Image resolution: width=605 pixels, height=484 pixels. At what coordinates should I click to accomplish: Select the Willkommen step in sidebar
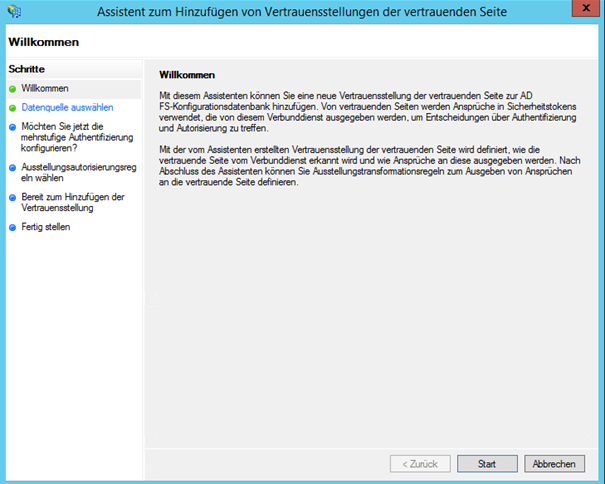45,88
